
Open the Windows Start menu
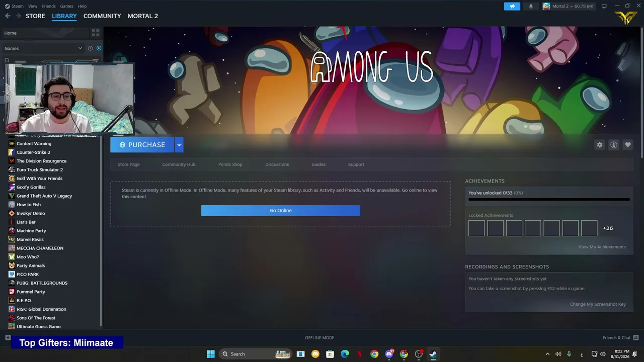[211, 354]
